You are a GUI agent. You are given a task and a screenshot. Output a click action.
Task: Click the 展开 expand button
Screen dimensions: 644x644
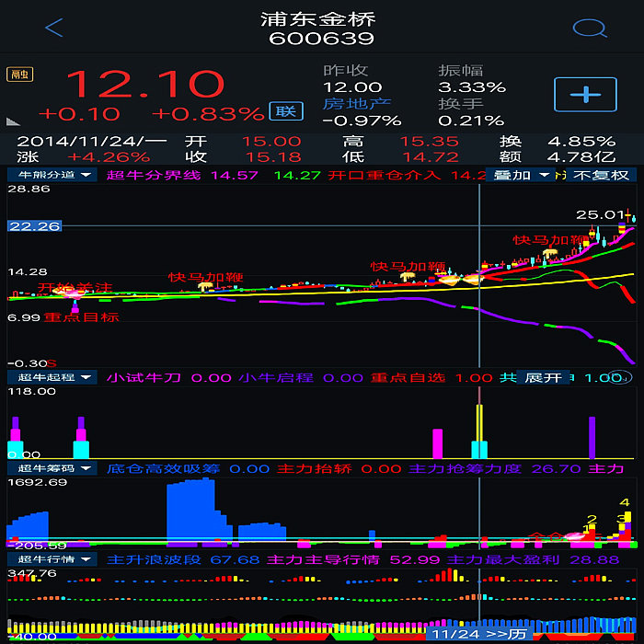[543, 377]
